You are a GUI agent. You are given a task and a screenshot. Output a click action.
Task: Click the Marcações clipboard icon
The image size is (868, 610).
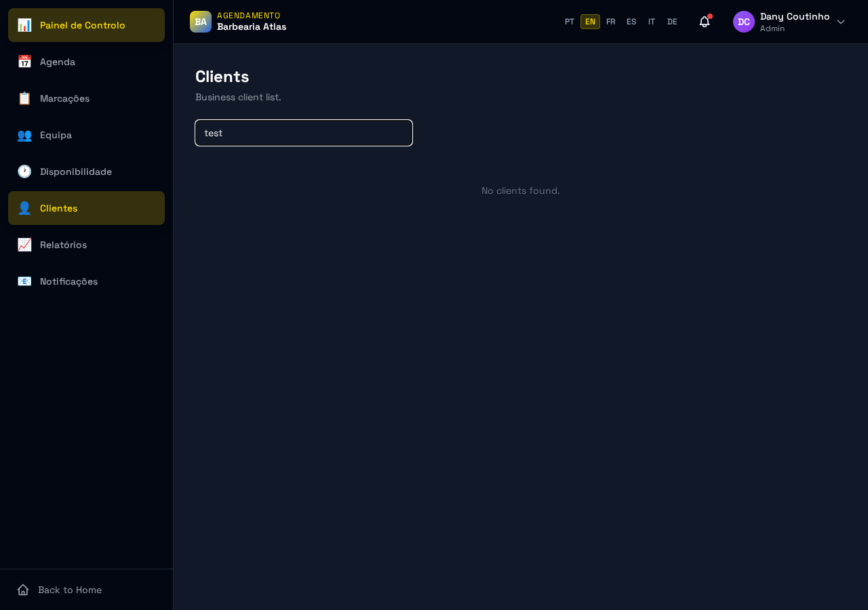pyautogui.click(x=24, y=98)
